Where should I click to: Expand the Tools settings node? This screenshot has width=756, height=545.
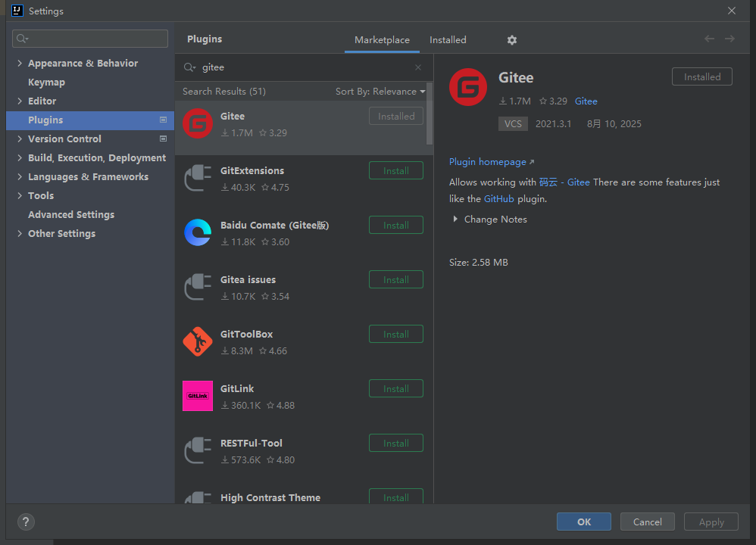pyautogui.click(x=20, y=195)
